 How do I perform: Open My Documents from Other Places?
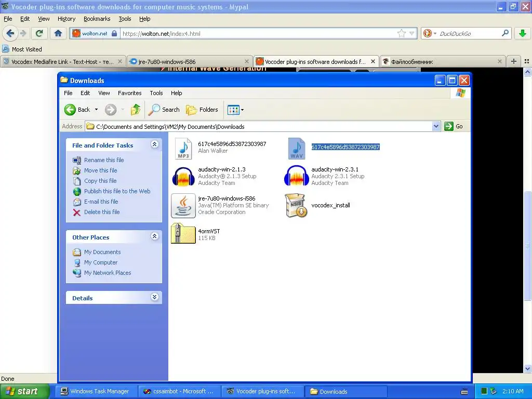(102, 252)
